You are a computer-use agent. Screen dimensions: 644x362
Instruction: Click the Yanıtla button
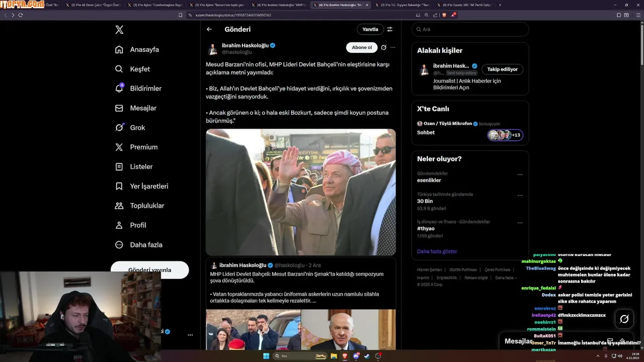(370, 29)
